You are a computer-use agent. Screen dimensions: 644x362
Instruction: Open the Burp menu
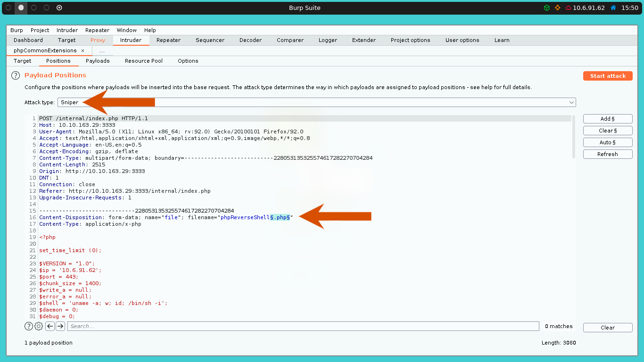click(17, 30)
